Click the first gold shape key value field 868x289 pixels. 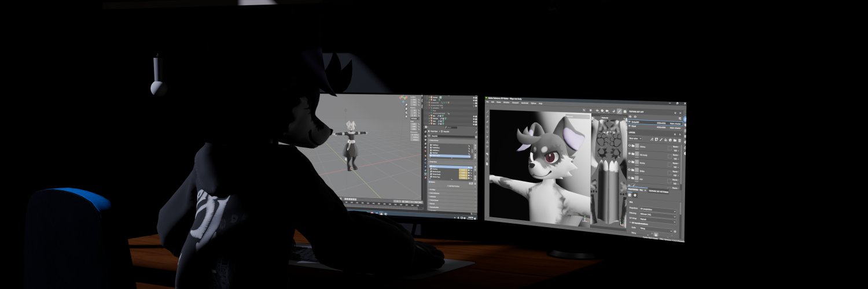pyautogui.click(x=464, y=170)
